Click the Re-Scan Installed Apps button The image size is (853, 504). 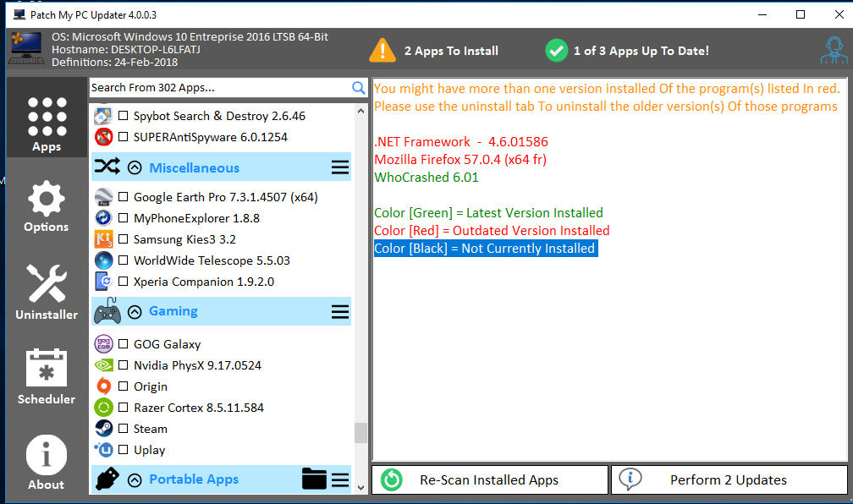tap(490, 479)
